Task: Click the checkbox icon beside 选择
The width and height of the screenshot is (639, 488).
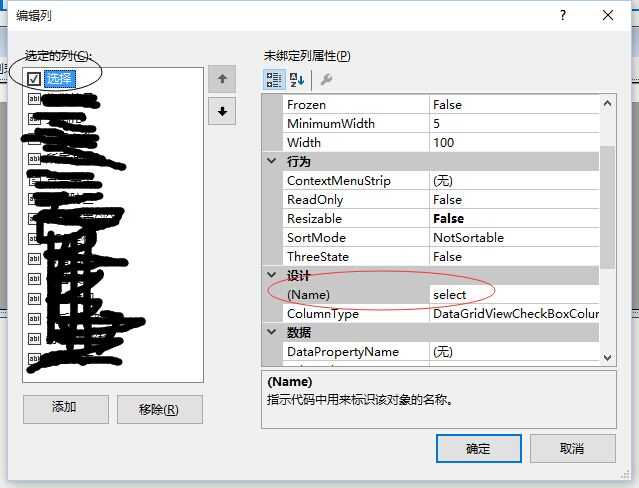Action: point(34,79)
